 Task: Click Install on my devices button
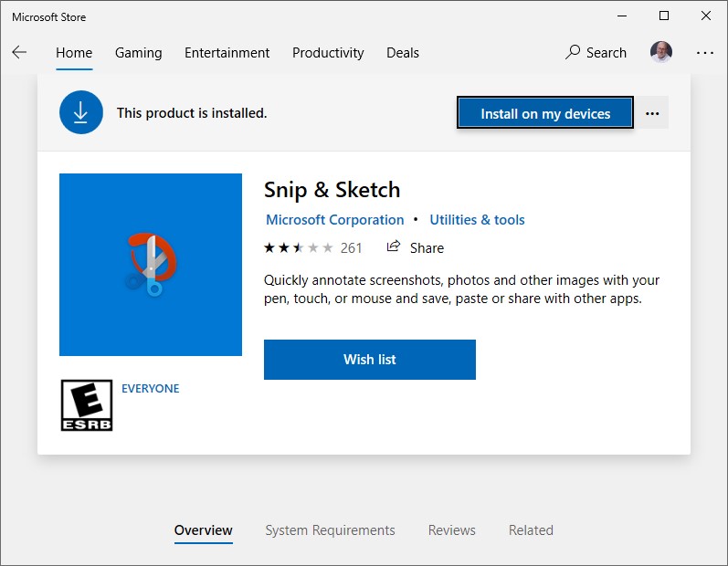tap(545, 112)
